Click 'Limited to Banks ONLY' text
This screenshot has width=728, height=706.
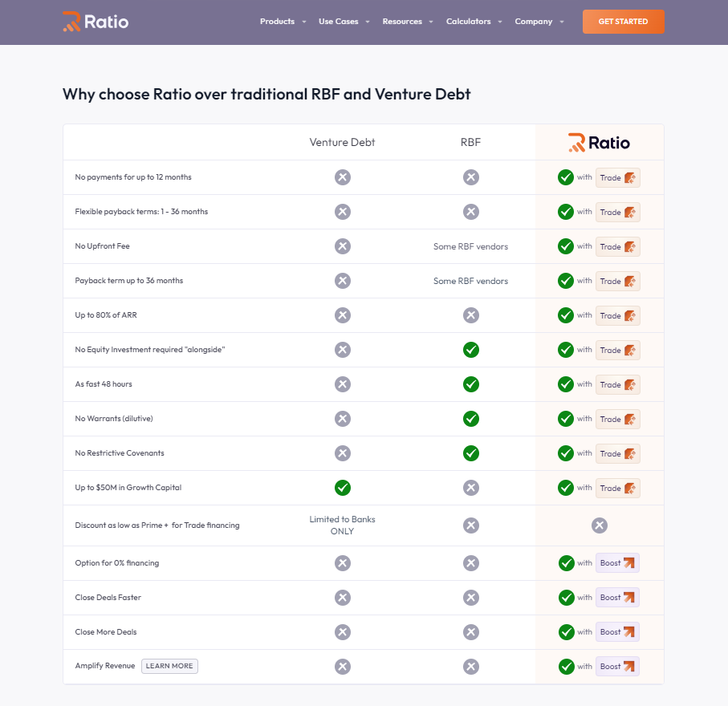tap(342, 525)
